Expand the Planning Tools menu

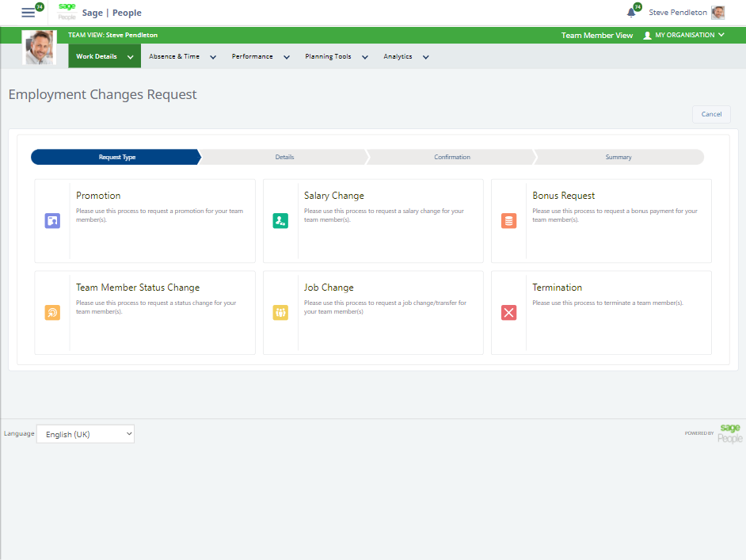(329, 56)
